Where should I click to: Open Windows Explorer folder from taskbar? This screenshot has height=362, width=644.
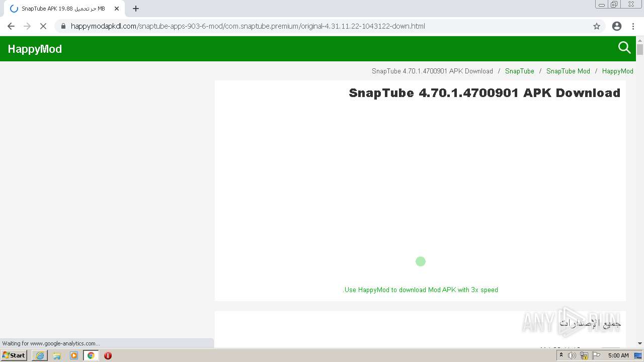(57, 355)
